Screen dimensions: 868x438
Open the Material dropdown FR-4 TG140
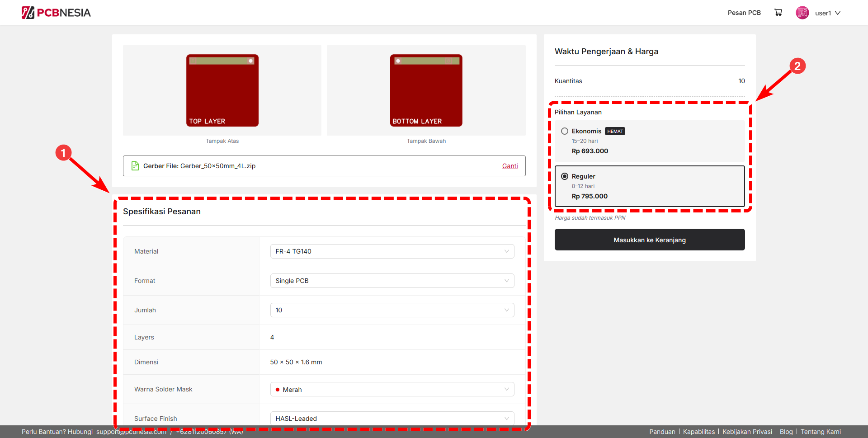[392, 251]
